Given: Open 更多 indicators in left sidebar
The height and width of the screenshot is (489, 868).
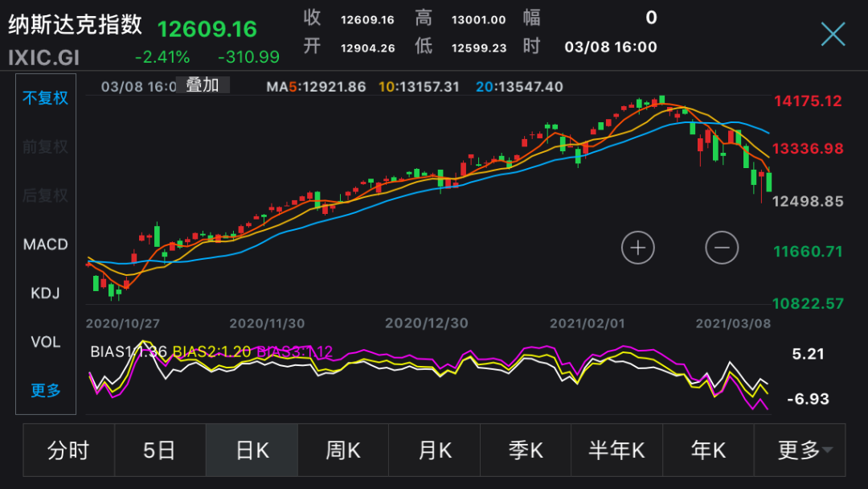Looking at the screenshot, I should [x=45, y=390].
